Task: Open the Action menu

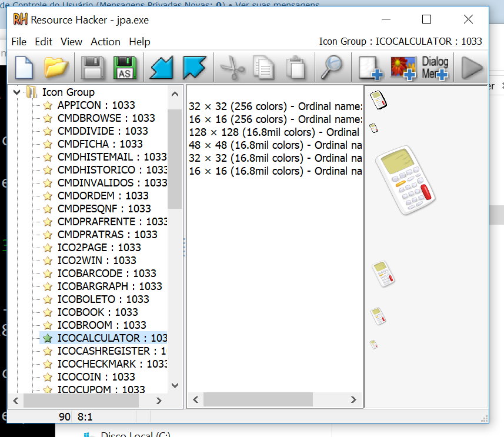Action: click(x=105, y=42)
